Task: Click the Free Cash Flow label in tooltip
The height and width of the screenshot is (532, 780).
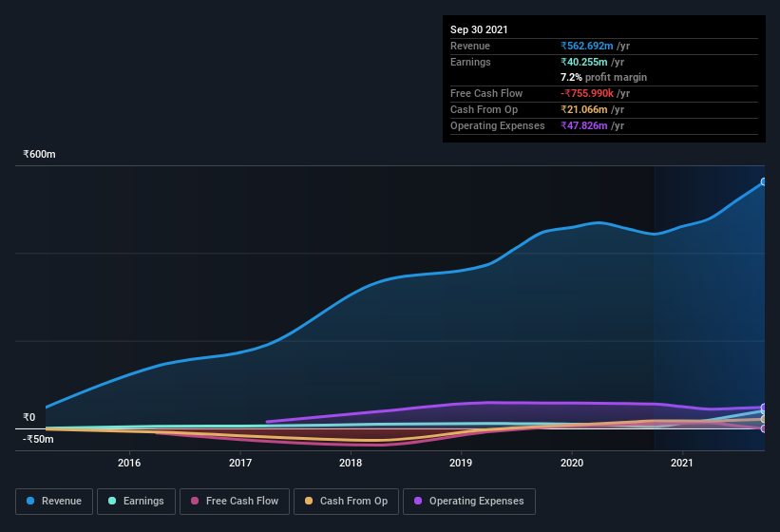Action: coord(486,93)
